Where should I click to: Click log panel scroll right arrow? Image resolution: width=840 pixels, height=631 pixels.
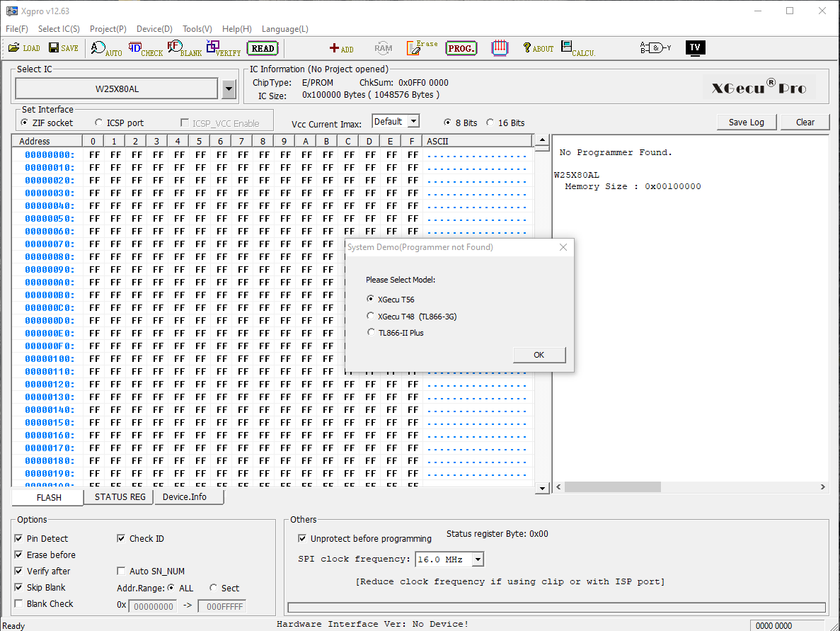coord(823,487)
